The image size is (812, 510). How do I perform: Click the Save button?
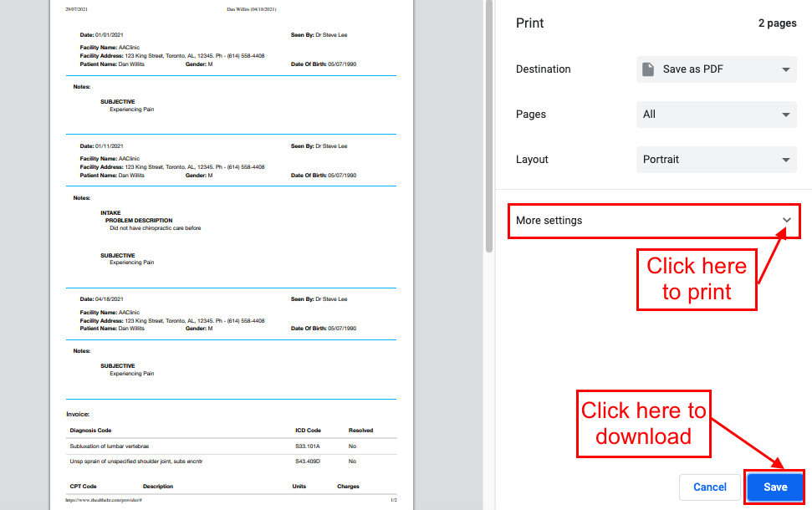point(774,487)
